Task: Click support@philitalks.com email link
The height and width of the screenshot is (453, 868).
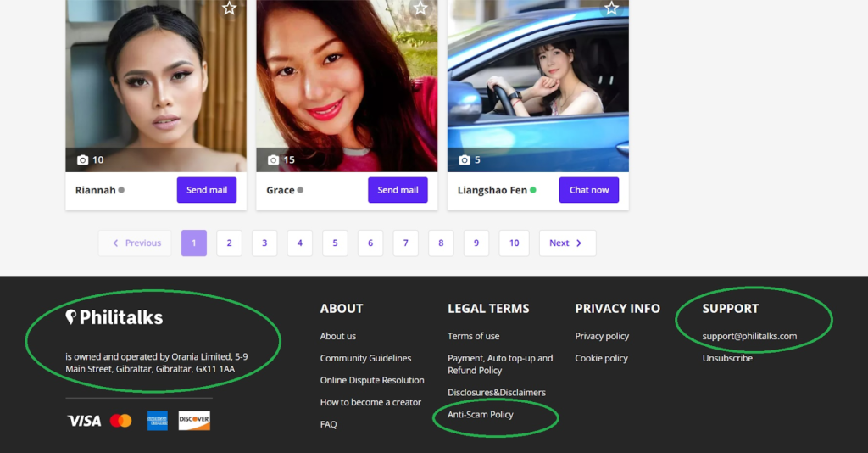Action: click(749, 336)
